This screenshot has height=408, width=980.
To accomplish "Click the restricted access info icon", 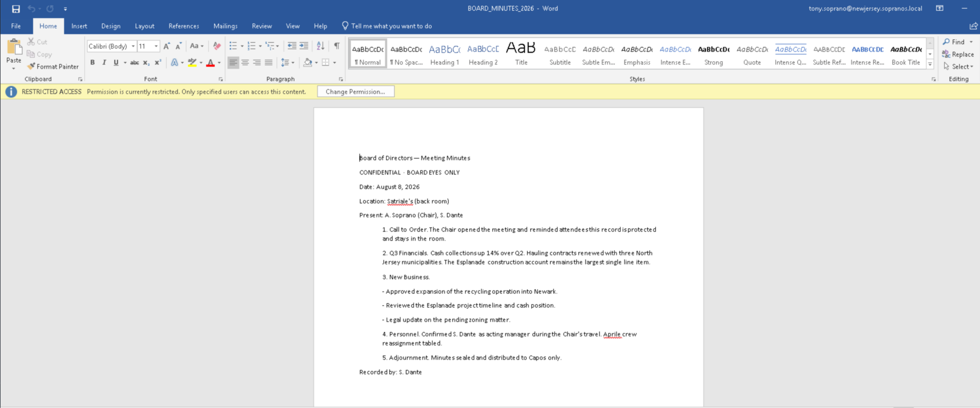I will (11, 92).
